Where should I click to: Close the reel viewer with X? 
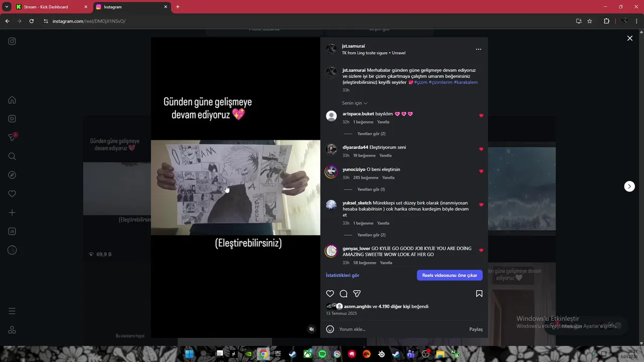click(629, 38)
